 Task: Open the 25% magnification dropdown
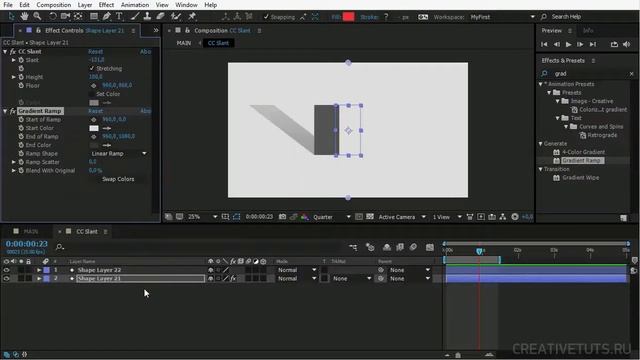point(202,217)
